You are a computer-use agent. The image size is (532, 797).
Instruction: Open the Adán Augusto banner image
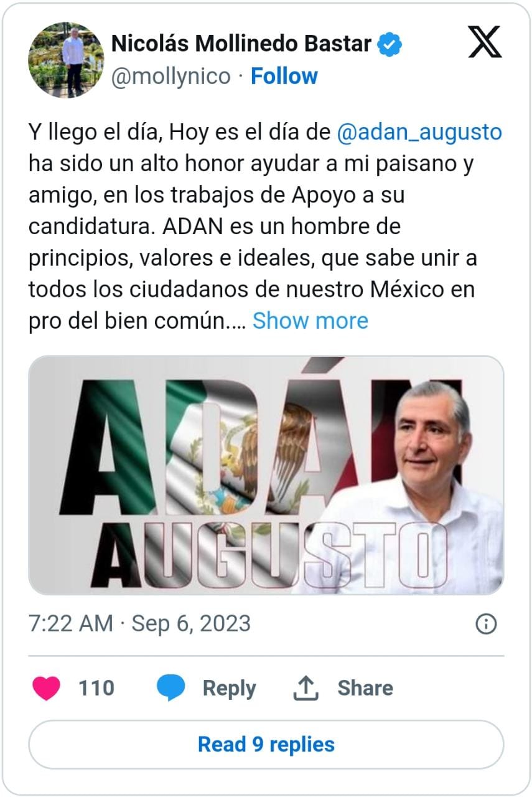266,475
